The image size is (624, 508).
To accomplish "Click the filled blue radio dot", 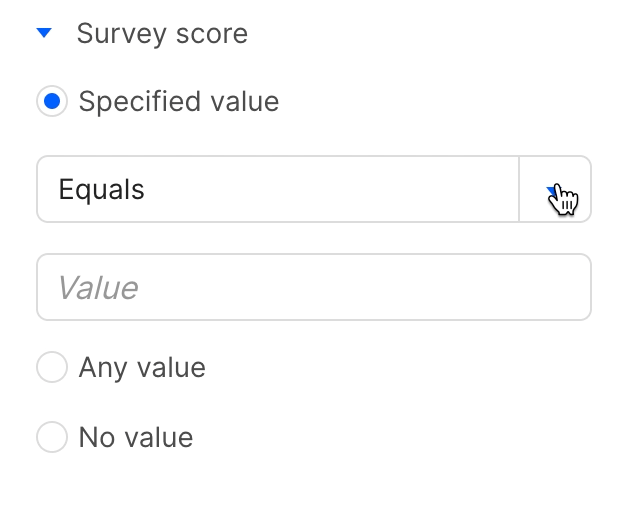I will point(52,101).
